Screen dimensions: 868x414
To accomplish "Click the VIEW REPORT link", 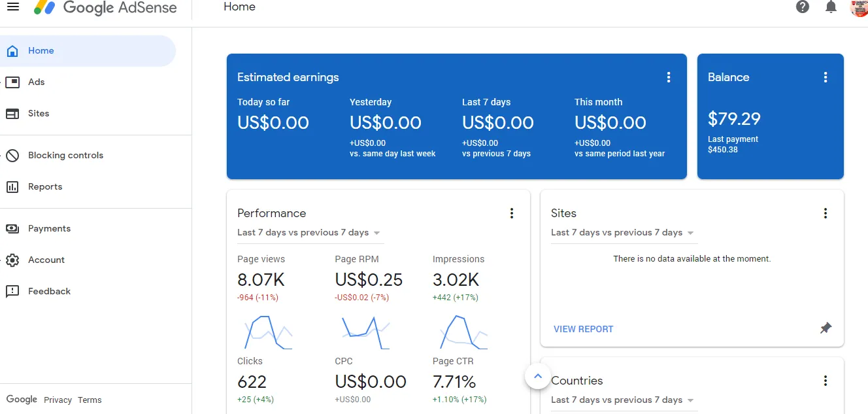I will click(x=583, y=329).
